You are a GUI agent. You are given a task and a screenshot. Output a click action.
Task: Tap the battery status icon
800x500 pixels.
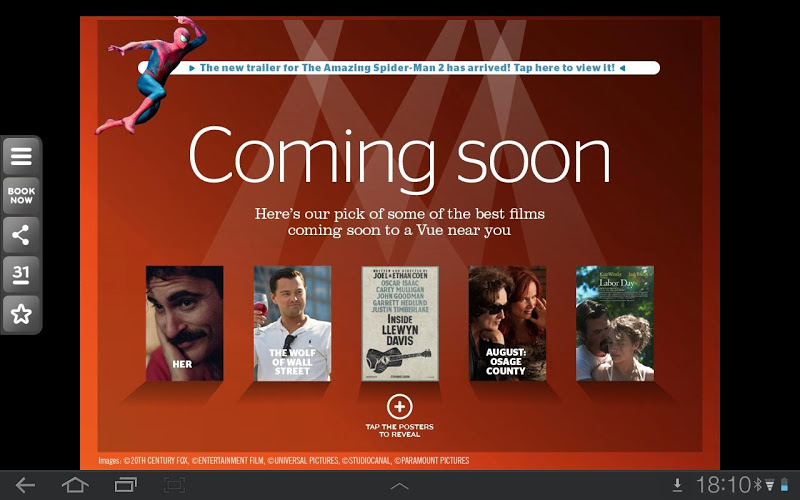[784, 485]
